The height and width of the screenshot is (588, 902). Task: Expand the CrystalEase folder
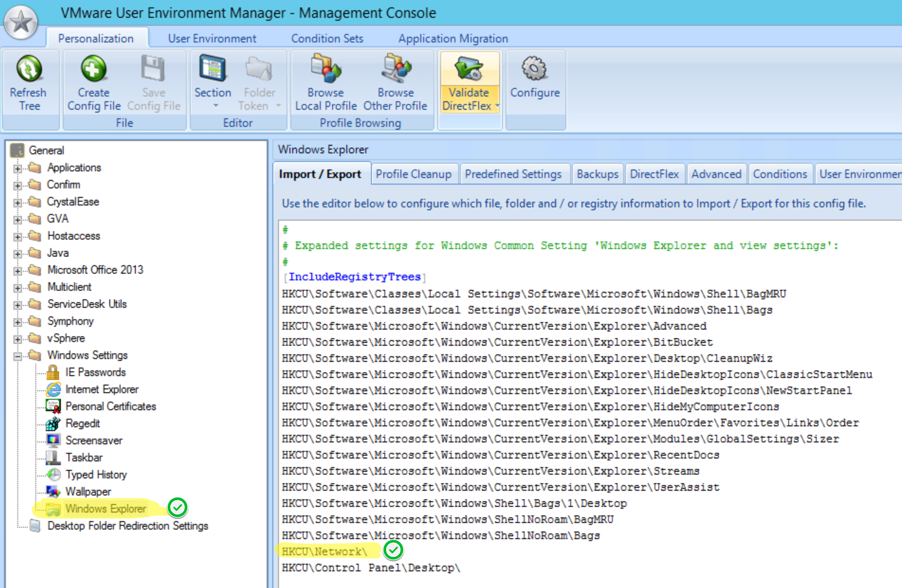tap(17, 202)
